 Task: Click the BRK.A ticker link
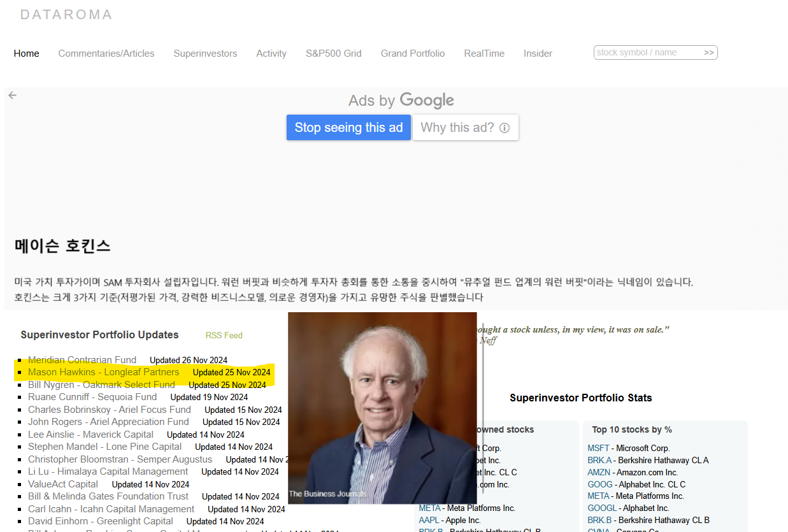599,461
